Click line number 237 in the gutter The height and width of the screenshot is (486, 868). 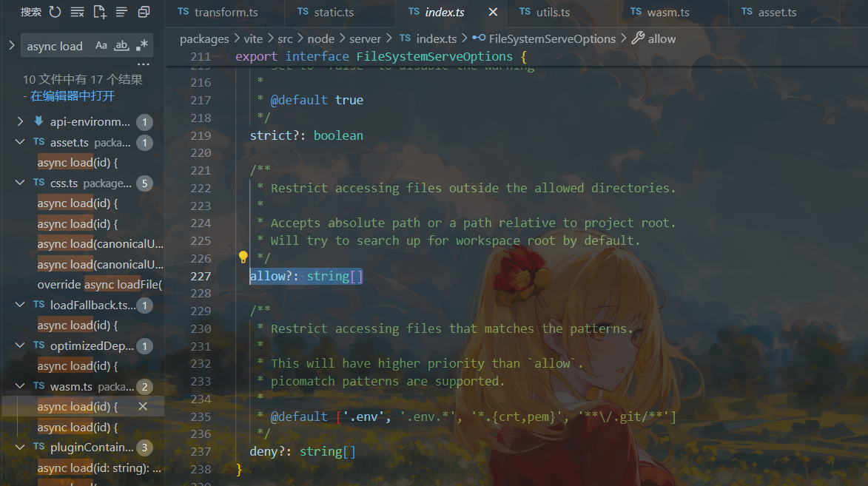coord(201,452)
